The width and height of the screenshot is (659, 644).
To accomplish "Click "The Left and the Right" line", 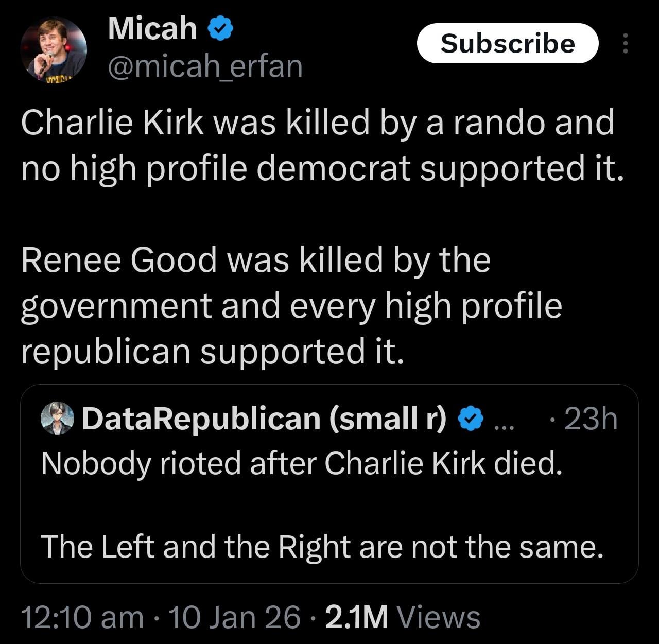I will click(x=322, y=546).
